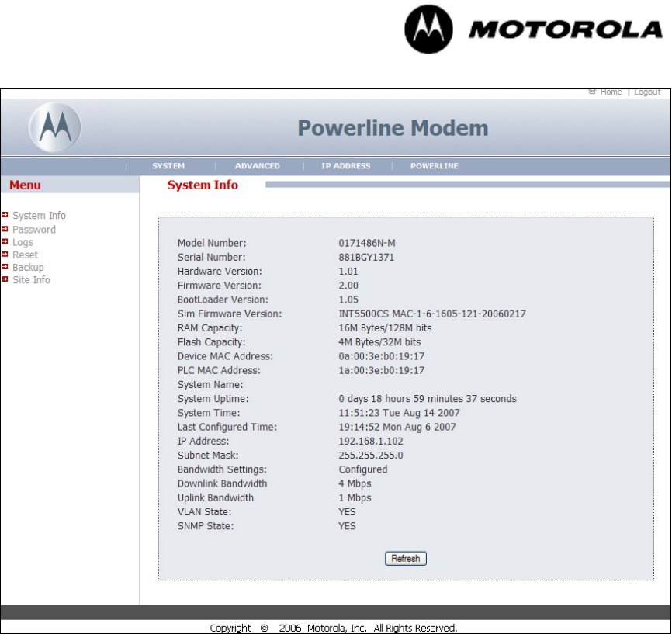Open the Backup menu link
Viewport: 672px width, 634px height.
coord(28,267)
